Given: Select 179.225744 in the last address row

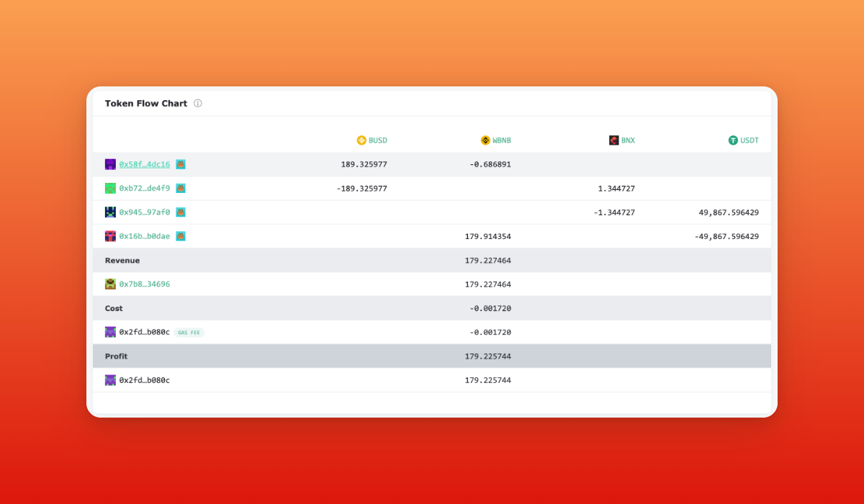Looking at the screenshot, I should (488, 380).
